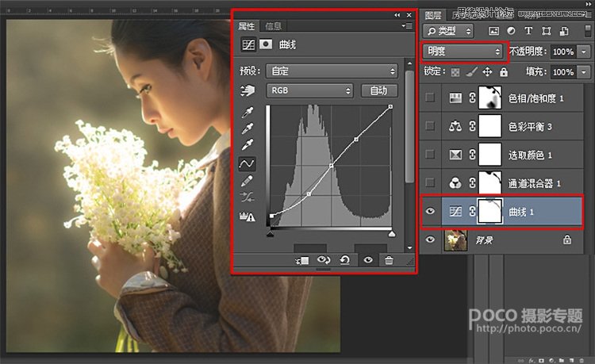Click the smooth curve values icon
The width and height of the screenshot is (595, 364).
point(247,197)
